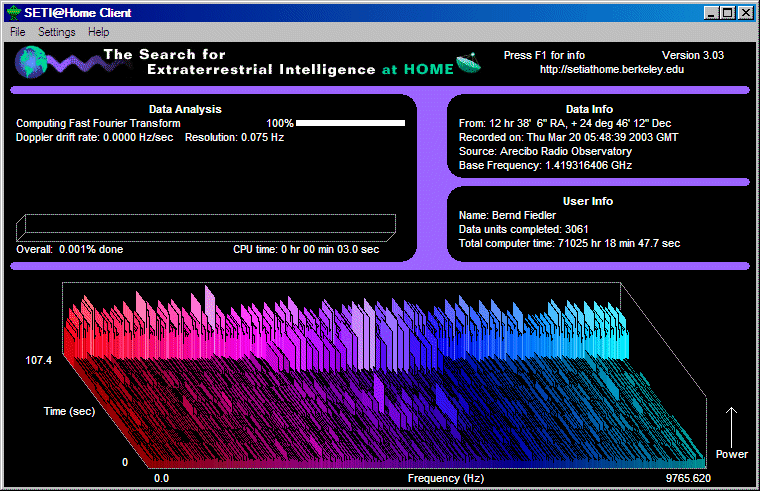Click 'Name: Bernd Fiedler' text
This screenshot has height=491, width=760.
pyautogui.click(x=507, y=215)
